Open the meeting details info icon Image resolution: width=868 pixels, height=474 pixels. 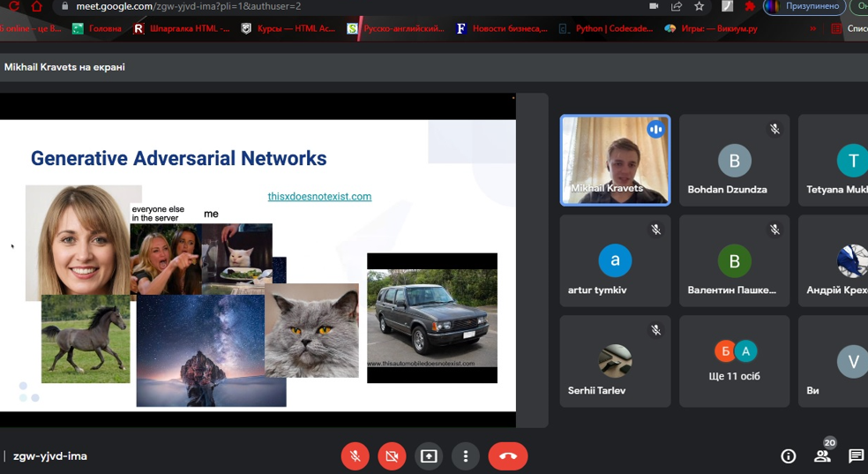789,456
